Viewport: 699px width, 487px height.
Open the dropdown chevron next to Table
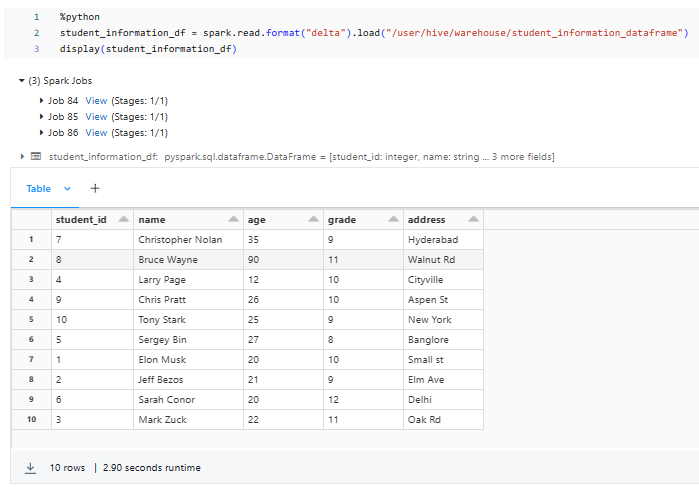(68, 189)
